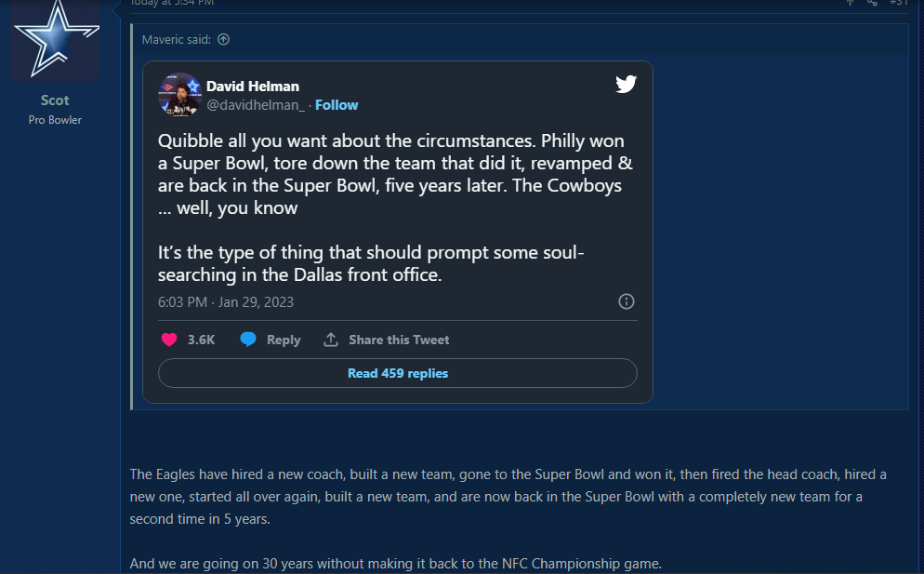
Task: Click the 'Share this Tweet' label
Action: [x=399, y=340]
